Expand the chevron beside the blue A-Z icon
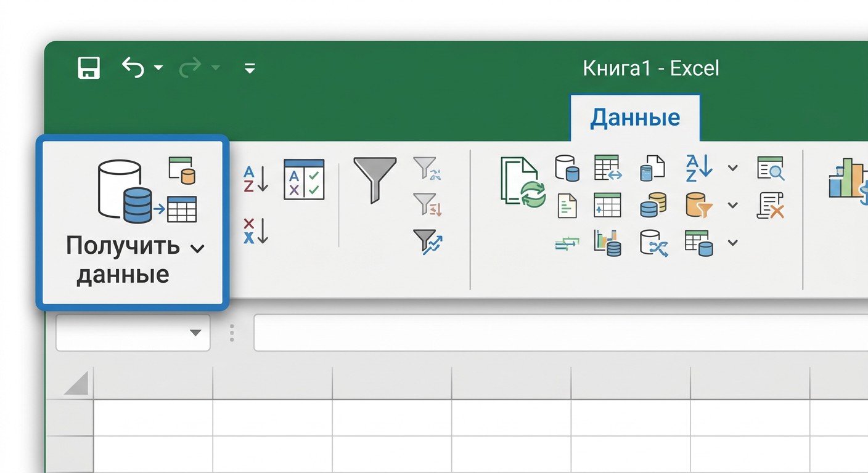 pyautogui.click(x=732, y=168)
